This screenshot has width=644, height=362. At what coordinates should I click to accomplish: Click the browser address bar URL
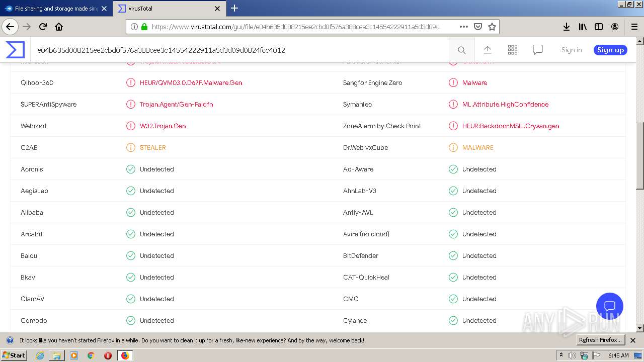tap(296, 27)
